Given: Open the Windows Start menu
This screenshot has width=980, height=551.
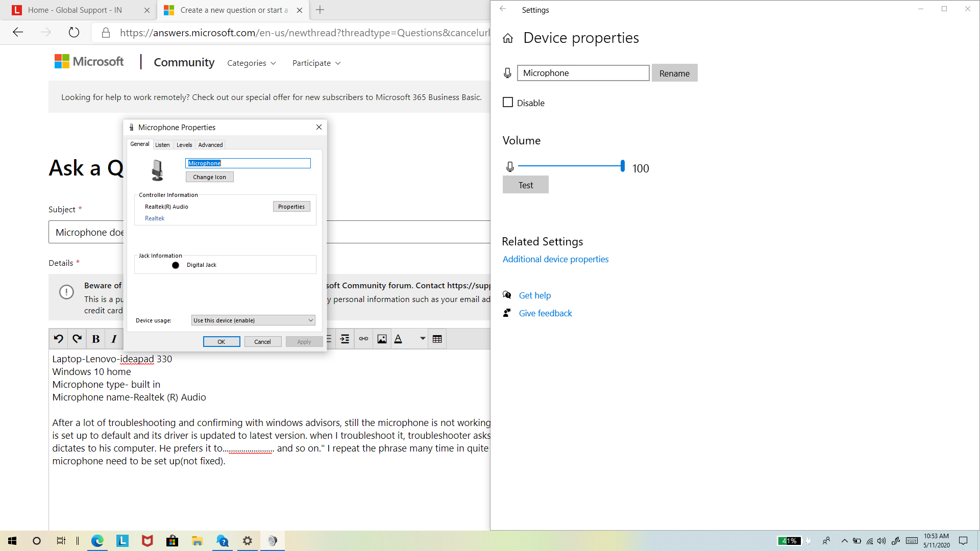Looking at the screenshot, I should click(x=12, y=541).
